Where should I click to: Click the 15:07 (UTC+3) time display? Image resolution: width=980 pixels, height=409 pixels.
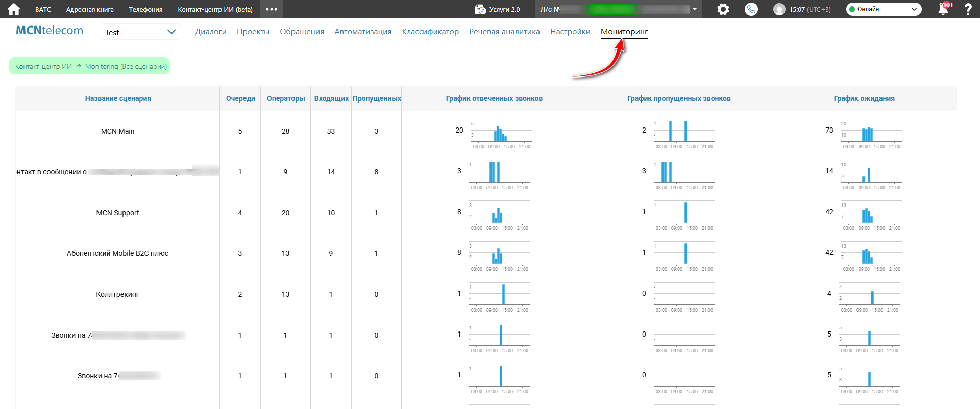[810, 9]
